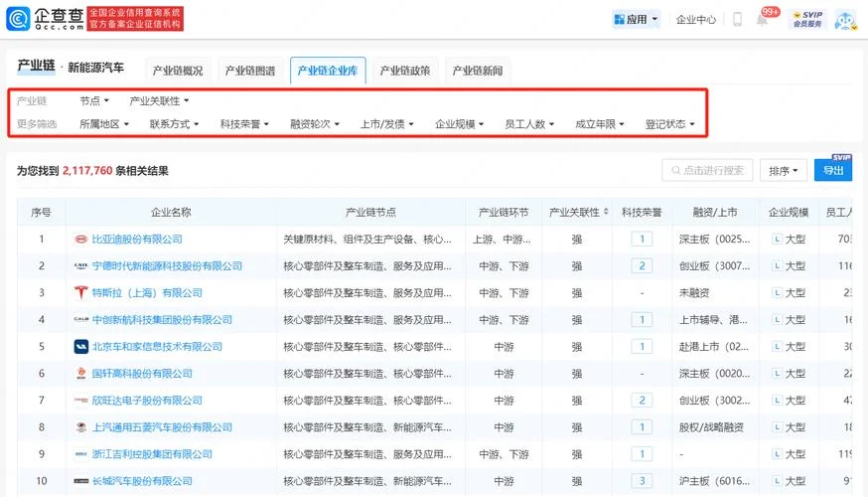Open 国轩高科股份有限公司 link

point(142,374)
